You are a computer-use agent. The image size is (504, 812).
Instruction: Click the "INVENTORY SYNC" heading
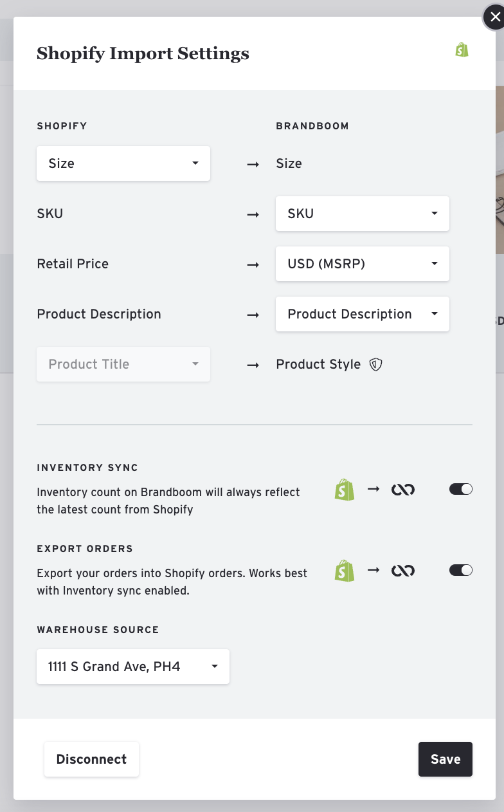click(x=87, y=468)
